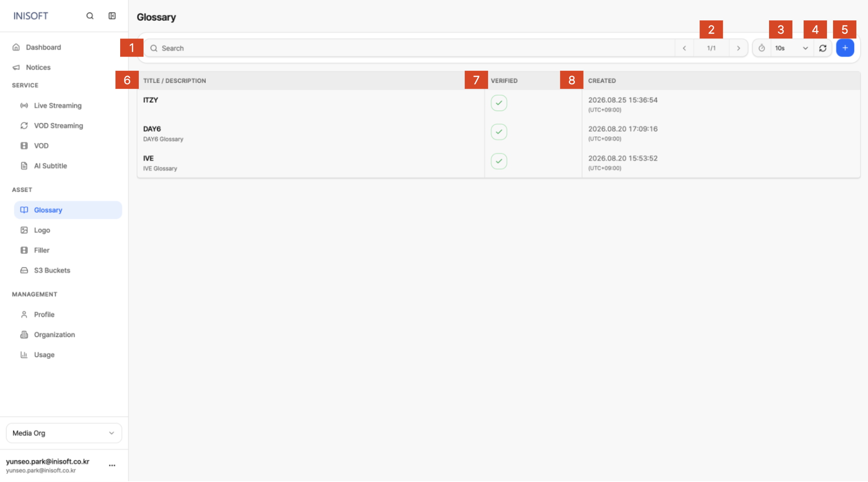Image resolution: width=868 pixels, height=482 pixels.
Task: Click the refresh icon in toolbar
Action: point(823,48)
